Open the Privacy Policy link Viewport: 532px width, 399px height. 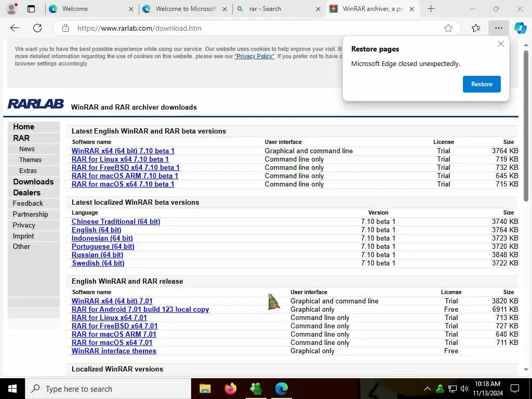[x=255, y=56]
